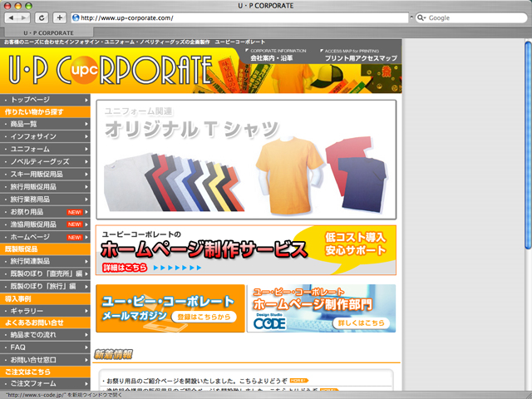Image resolution: width=532 pixels, height=399 pixels.
Task: Open 商品一覧 menu item
Action: 45,124
